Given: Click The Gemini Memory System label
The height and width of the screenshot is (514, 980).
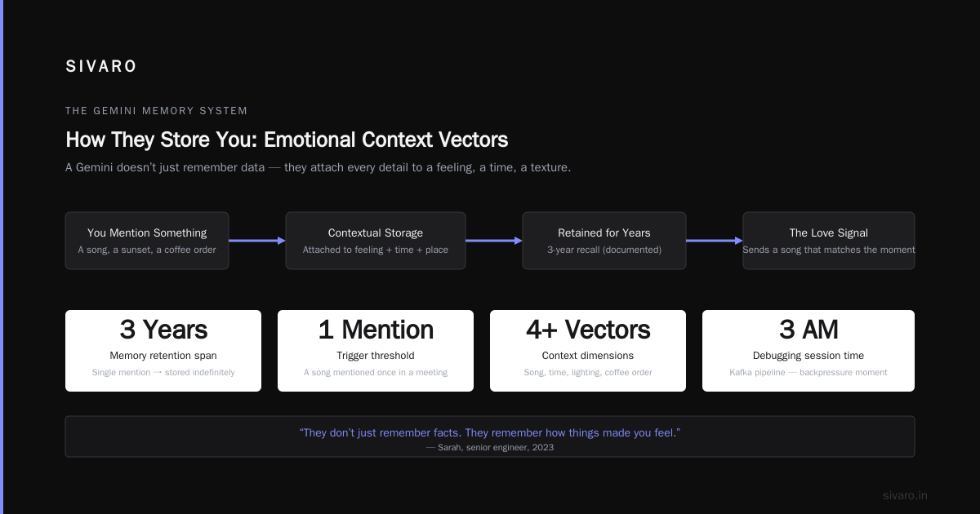Looking at the screenshot, I should point(157,111).
